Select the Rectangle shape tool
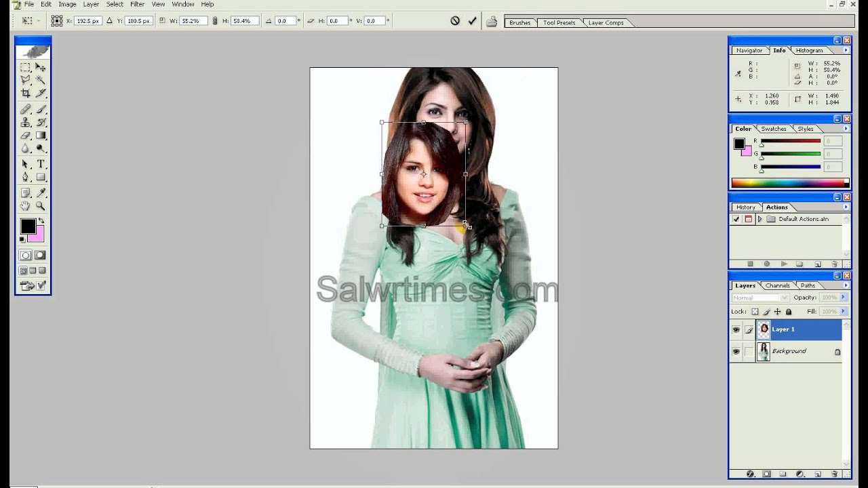Screen dimensions: 868x488 click(x=41, y=177)
